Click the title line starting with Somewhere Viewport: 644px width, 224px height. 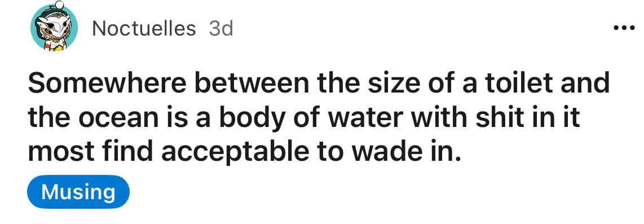point(319,83)
